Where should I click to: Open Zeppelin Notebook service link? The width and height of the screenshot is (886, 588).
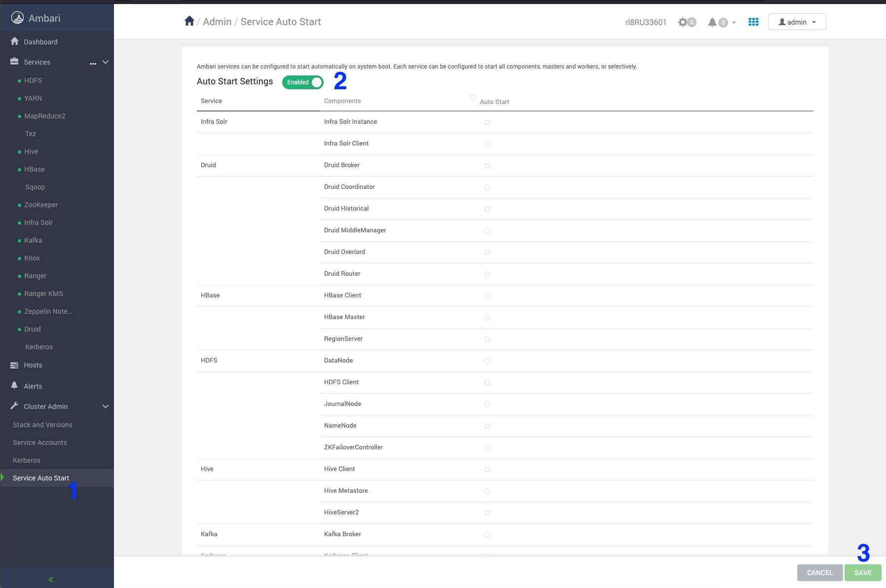click(x=48, y=311)
